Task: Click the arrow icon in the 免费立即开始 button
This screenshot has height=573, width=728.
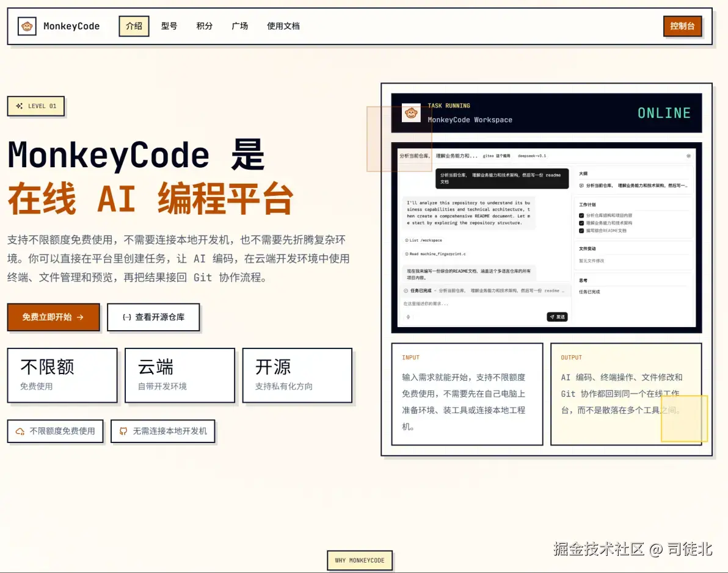Action: tap(81, 317)
